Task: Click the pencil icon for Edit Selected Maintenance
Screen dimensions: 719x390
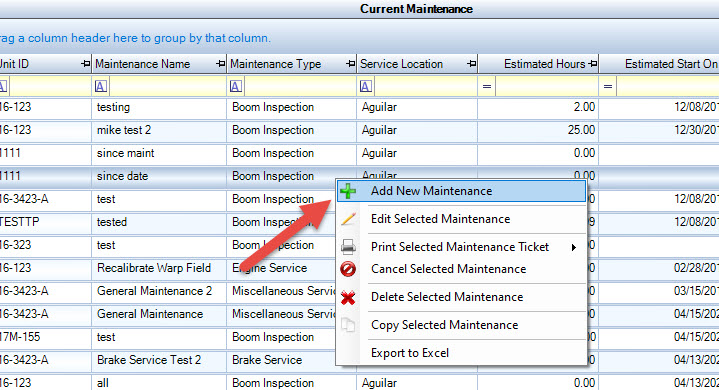Action: tap(348, 219)
